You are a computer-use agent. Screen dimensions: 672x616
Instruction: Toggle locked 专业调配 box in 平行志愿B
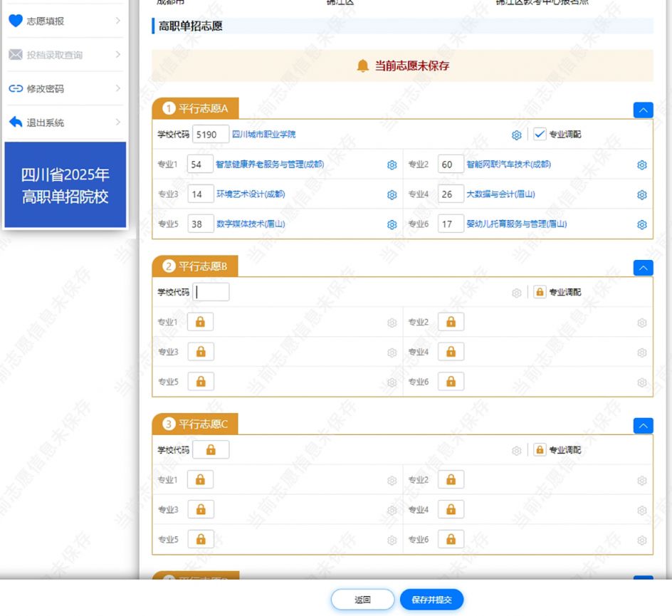[540, 292]
